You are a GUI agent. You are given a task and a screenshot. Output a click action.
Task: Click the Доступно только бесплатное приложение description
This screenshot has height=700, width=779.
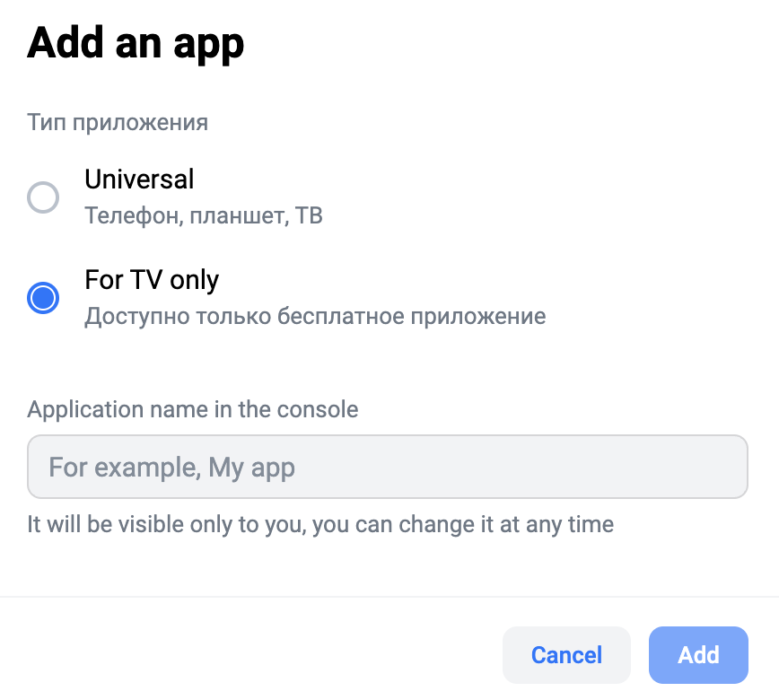(x=315, y=317)
